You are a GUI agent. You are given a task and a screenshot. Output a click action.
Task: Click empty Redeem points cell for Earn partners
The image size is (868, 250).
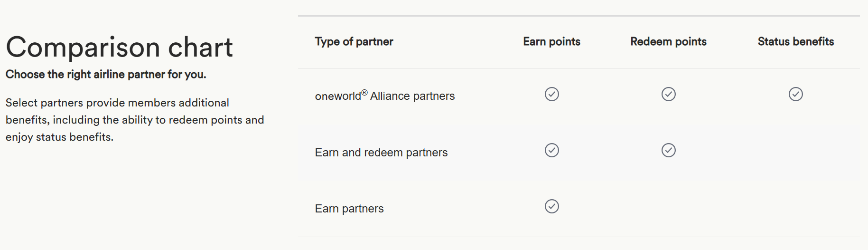[668, 208]
